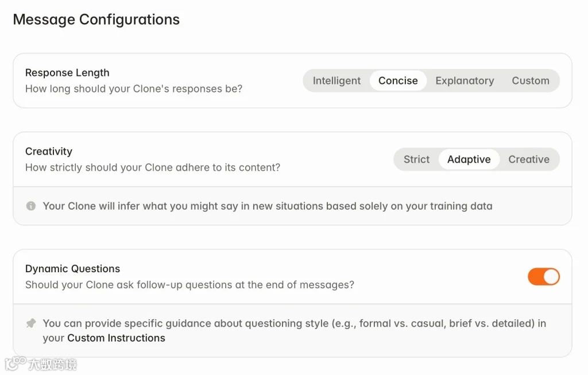Choose the Concise response length option

tap(398, 81)
